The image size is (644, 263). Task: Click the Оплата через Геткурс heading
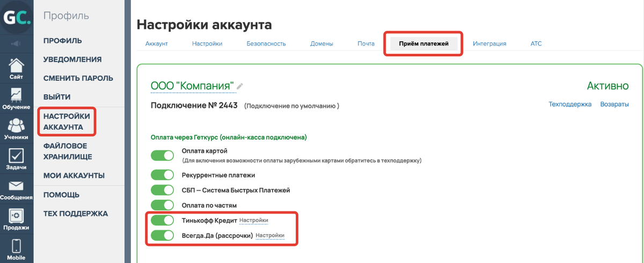click(x=229, y=137)
